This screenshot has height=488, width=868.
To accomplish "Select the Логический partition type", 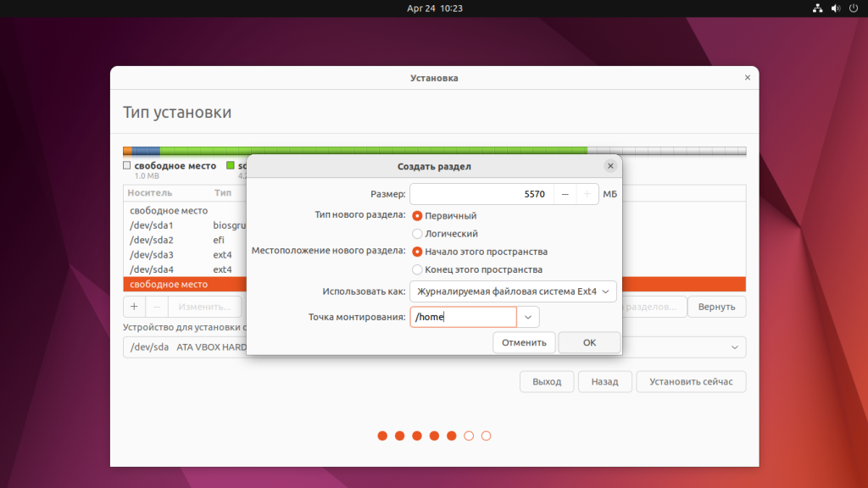I will (417, 234).
